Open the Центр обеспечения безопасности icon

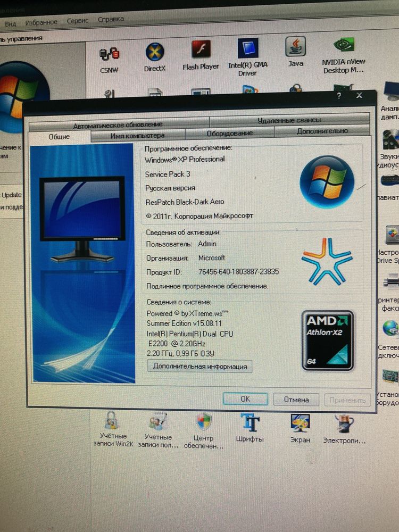pos(204,430)
